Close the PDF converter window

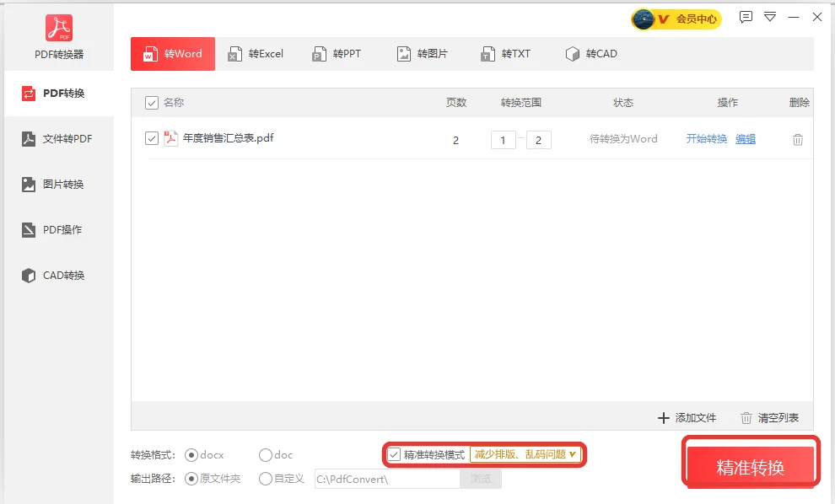tap(817, 17)
